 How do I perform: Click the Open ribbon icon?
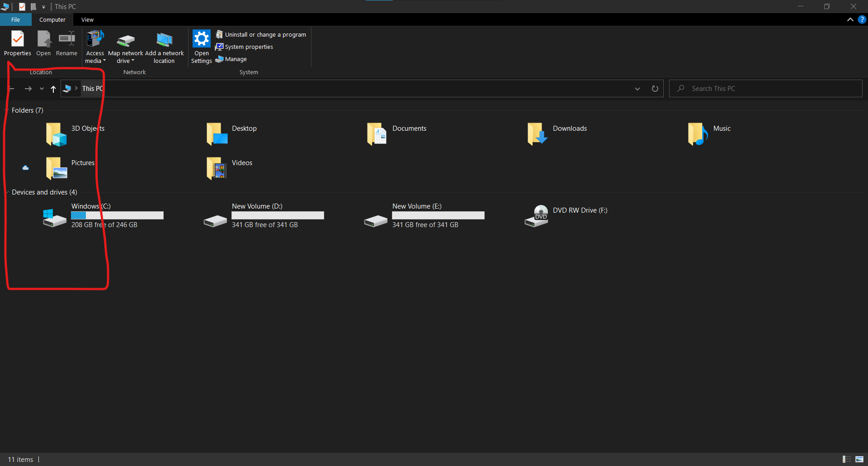(x=43, y=43)
